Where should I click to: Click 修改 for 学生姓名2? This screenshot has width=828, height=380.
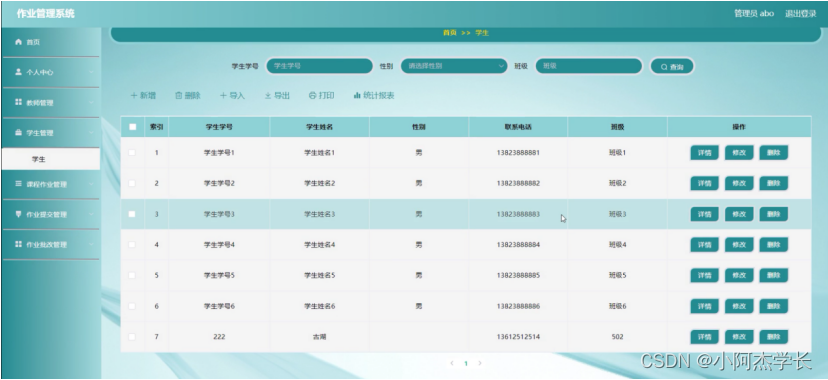pos(739,184)
